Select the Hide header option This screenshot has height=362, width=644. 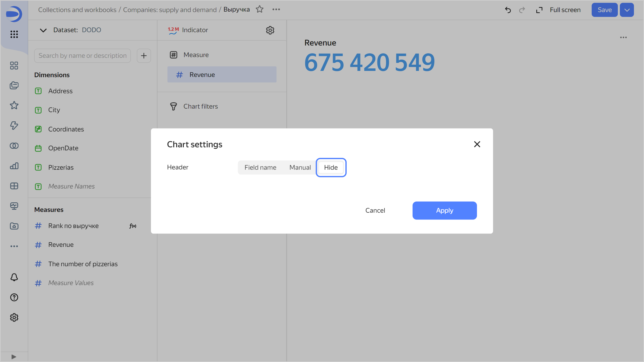tap(331, 167)
